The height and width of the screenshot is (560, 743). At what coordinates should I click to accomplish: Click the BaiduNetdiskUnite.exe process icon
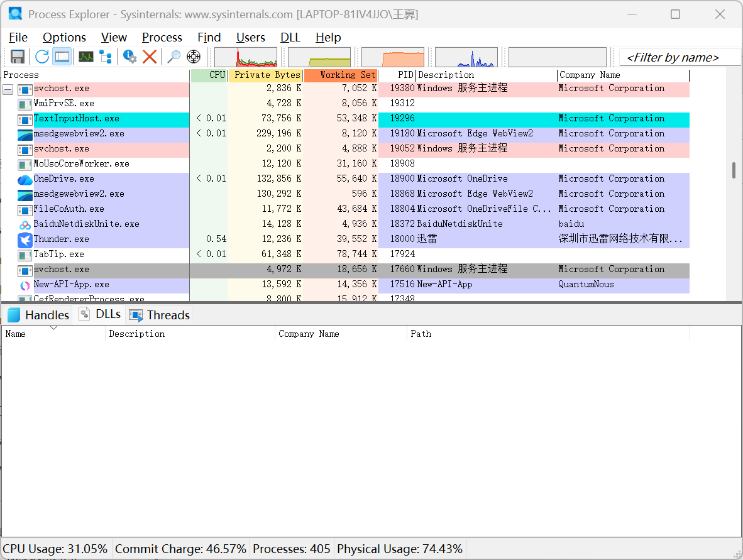(x=25, y=224)
